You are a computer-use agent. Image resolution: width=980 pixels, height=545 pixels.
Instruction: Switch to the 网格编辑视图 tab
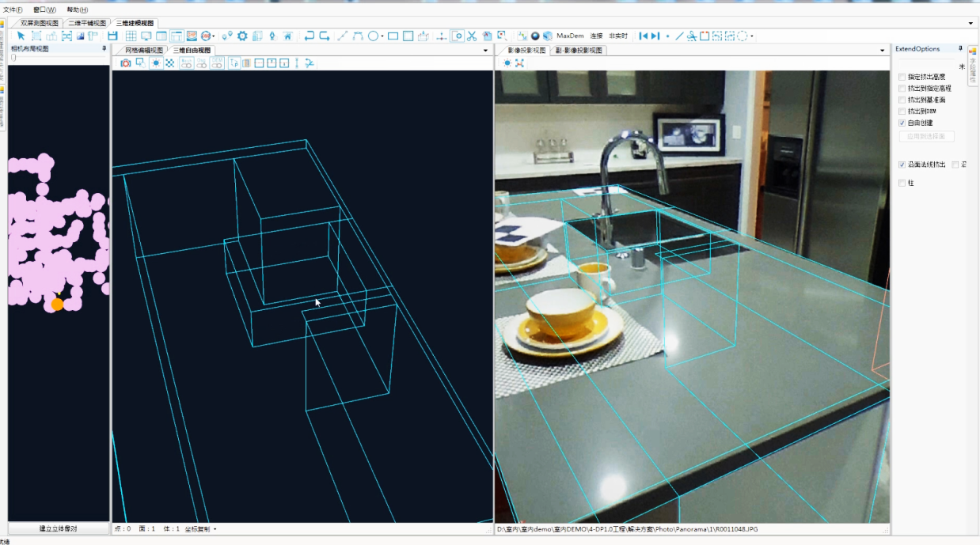tap(143, 51)
